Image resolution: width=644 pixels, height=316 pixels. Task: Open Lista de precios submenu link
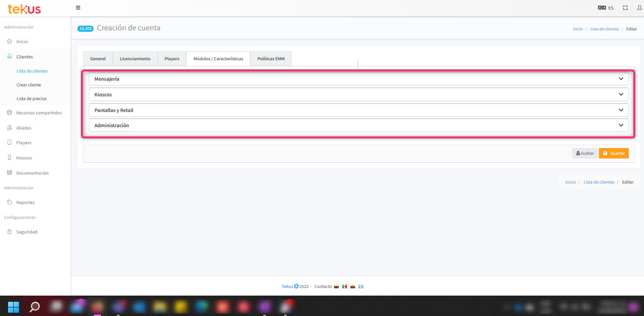(31, 99)
